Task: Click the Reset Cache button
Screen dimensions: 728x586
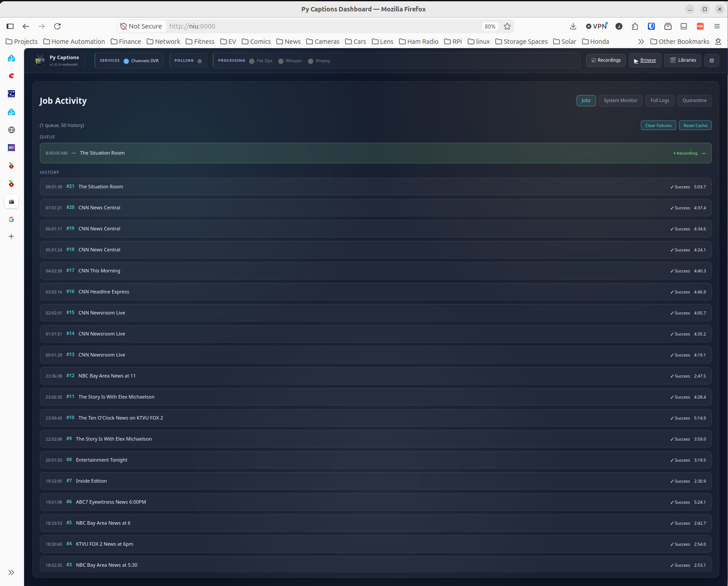Action: [695, 126]
